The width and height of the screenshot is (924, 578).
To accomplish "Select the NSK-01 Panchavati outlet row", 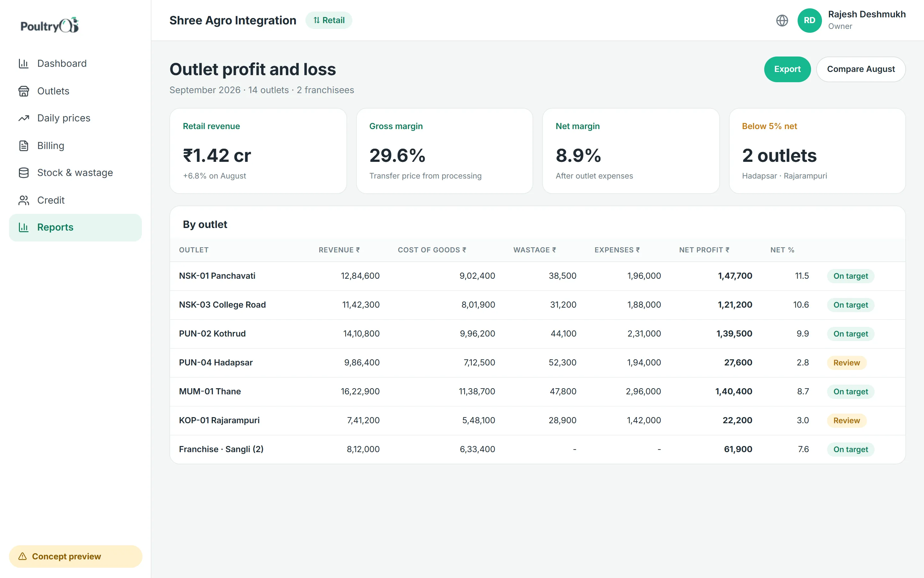I will coord(538,276).
